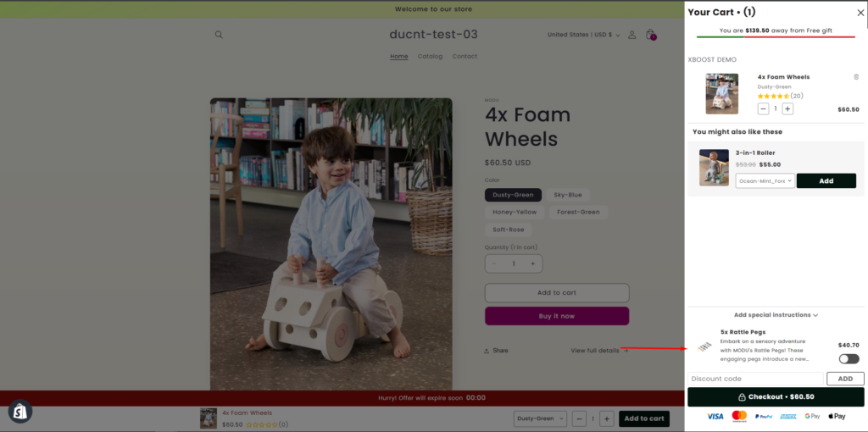Click the purple Buy it now button

[x=556, y=316]
